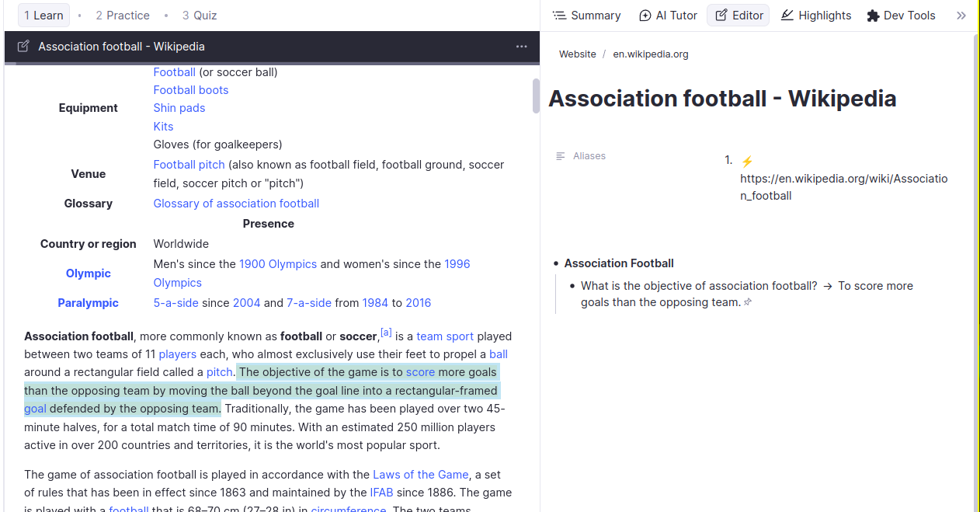Collapse the Association Football bullet

[556, 263]
